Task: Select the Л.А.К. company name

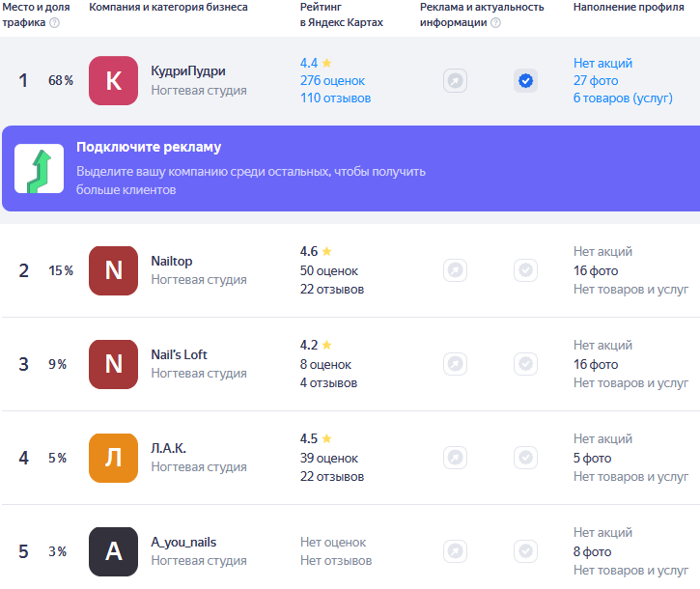Action: click(x=168, y=448)
